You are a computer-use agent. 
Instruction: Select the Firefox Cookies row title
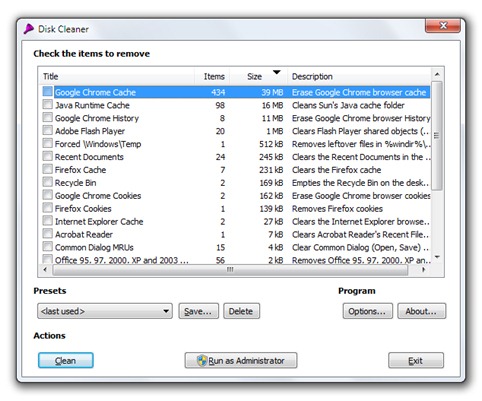(83, 209)
